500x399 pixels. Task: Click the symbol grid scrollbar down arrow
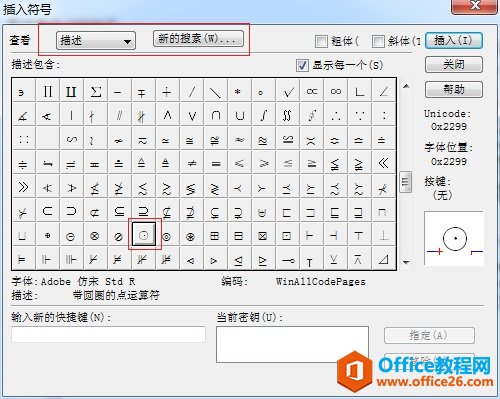point(406,263)
